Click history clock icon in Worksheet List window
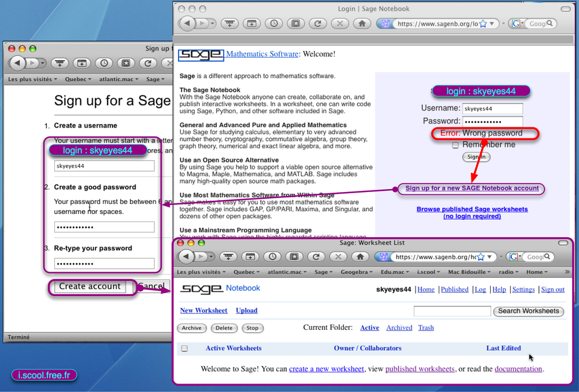 click(x=273, y=256)
